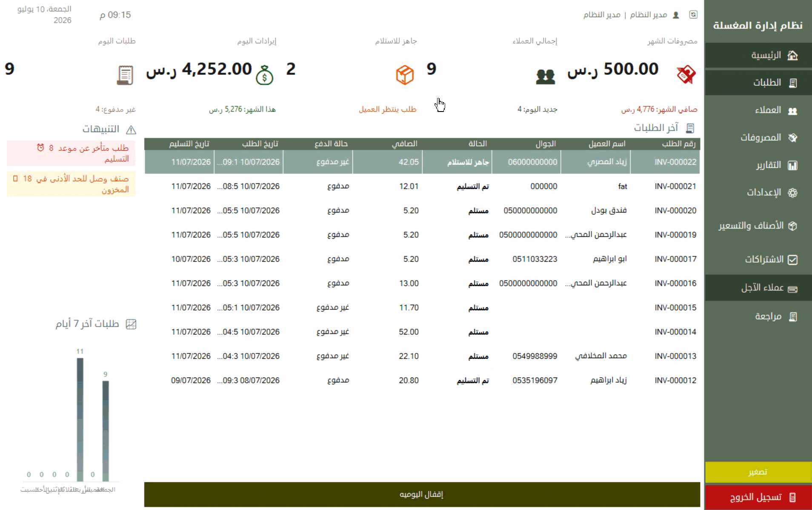
Task: Open the late delivery alert طلب متأخر
Action: point(71,153)
